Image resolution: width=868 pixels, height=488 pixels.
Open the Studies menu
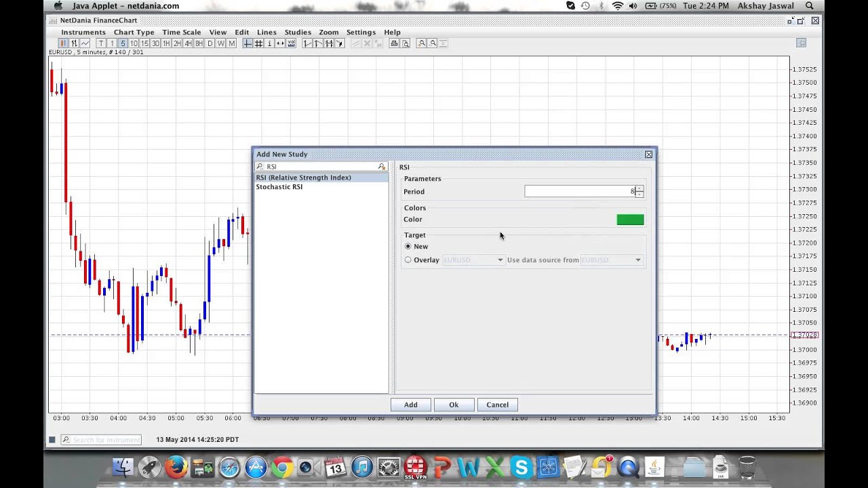[x=298, y=32]
